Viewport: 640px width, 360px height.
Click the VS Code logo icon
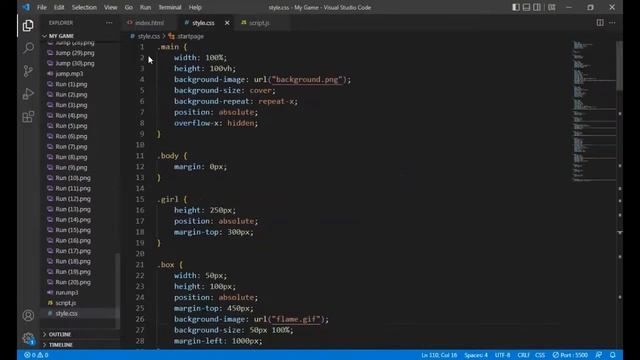point(26,7)
